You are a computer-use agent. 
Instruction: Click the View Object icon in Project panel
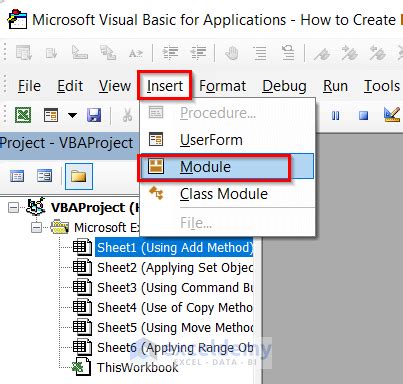coord(44,176)
